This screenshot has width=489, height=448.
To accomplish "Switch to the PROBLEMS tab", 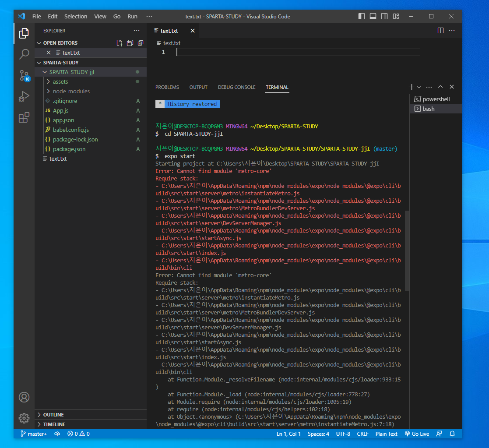I will click(x=167, y=87).
